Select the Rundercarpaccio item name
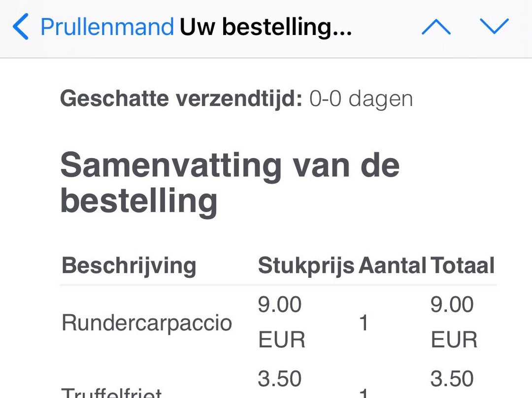The height and width of the screenshot is (398, 532). click(x=147, y=323)
